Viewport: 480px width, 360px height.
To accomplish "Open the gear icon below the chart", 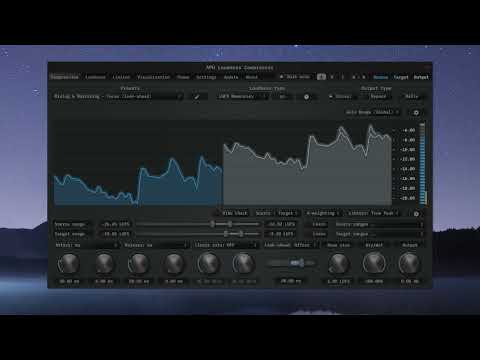I will (416, 214).
